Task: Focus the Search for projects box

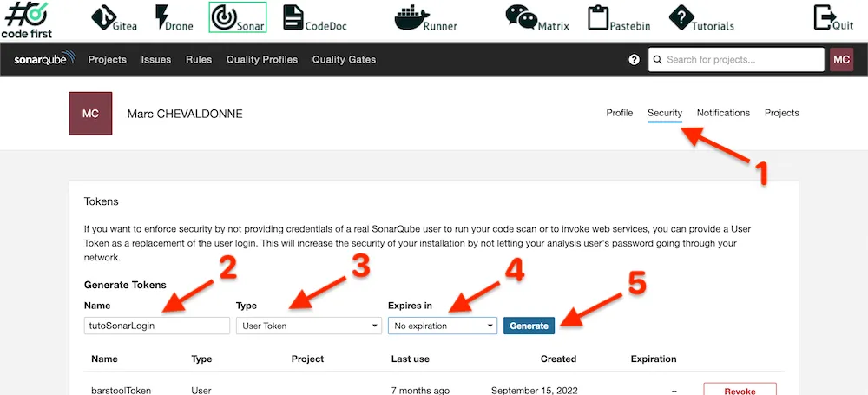Action: 736,60
